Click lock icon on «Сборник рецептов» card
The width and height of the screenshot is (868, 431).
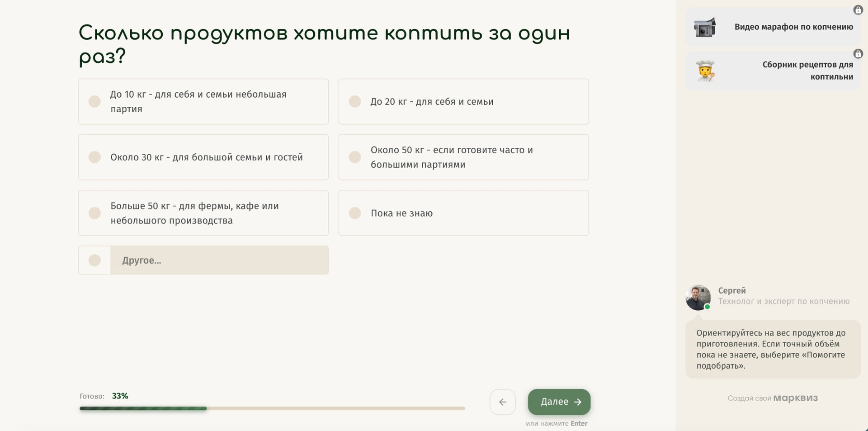pyautogui.click(x=858, y=54)
